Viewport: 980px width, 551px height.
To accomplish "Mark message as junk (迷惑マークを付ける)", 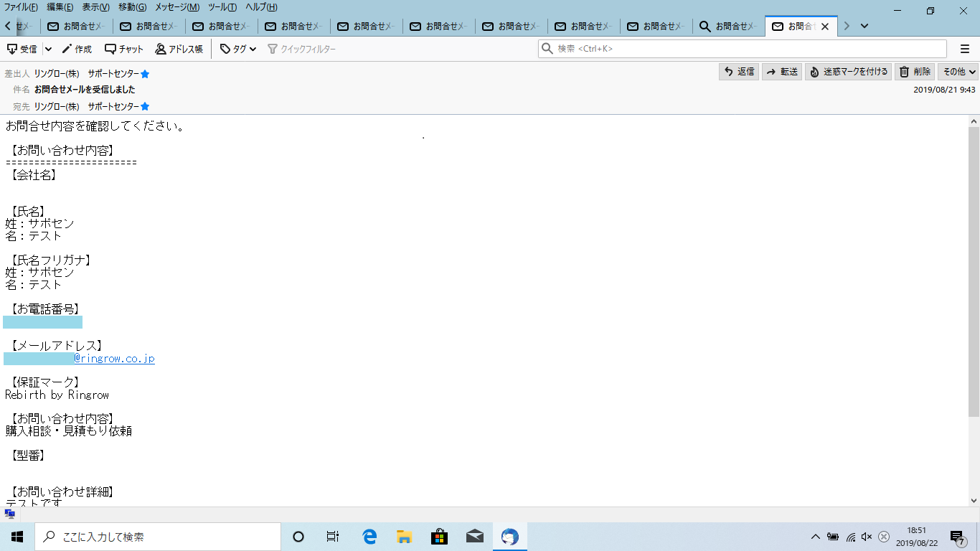I will pyautogui.click(x=848, y=72).
